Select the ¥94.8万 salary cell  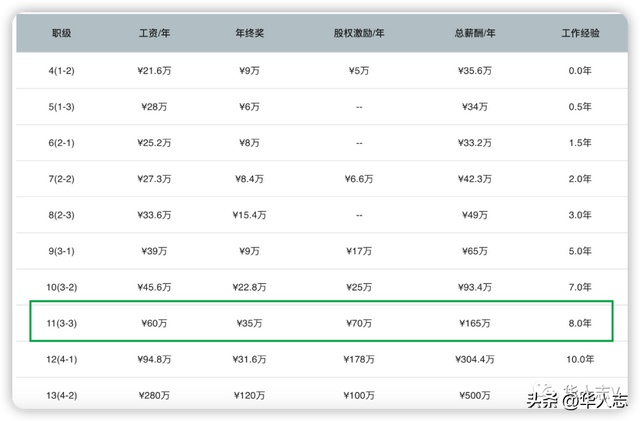154,359
